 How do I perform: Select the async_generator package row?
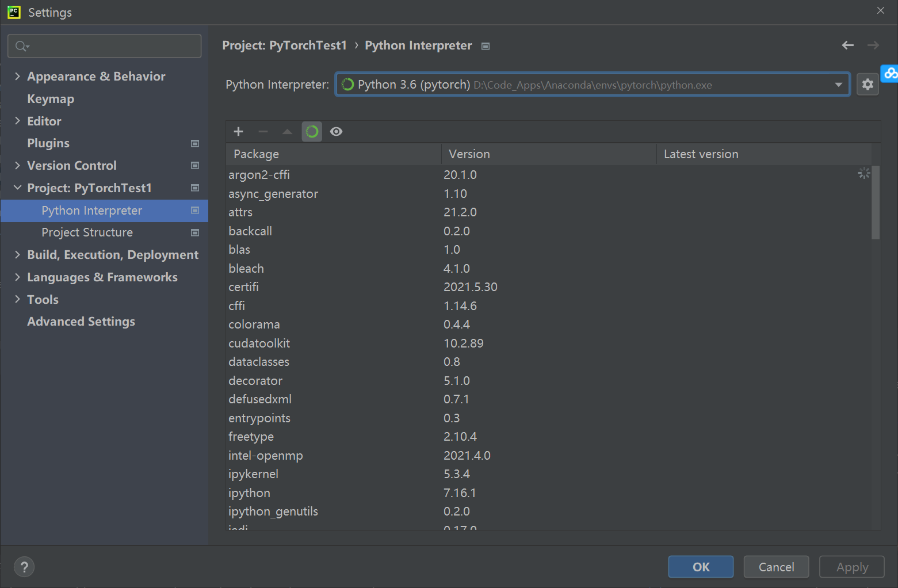pos(549,194)
